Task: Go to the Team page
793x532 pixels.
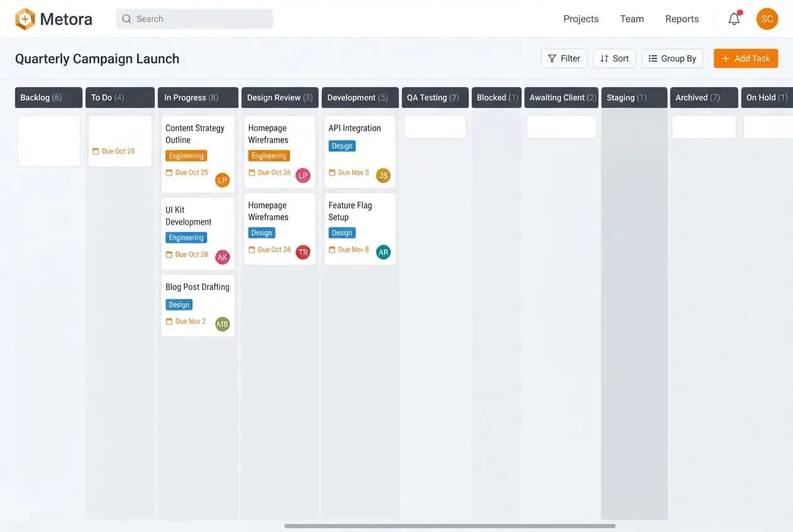Action: pos(632,19)
